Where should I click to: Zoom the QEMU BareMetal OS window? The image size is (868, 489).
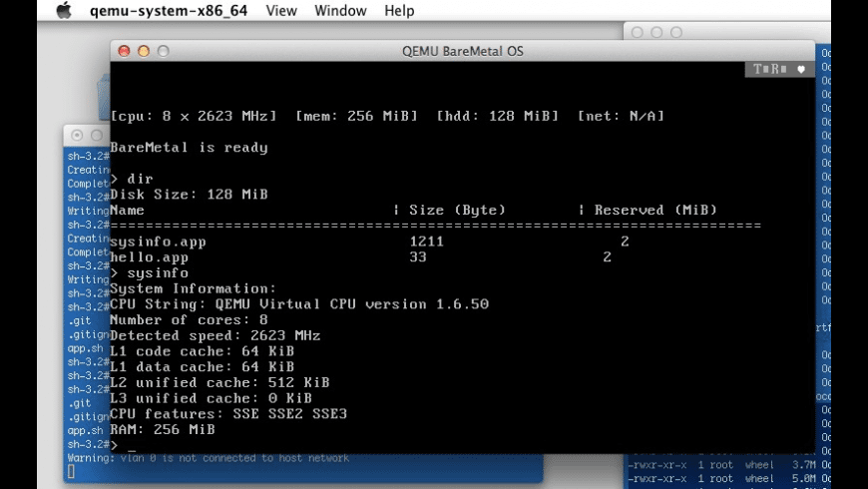(x=163, y=51)
